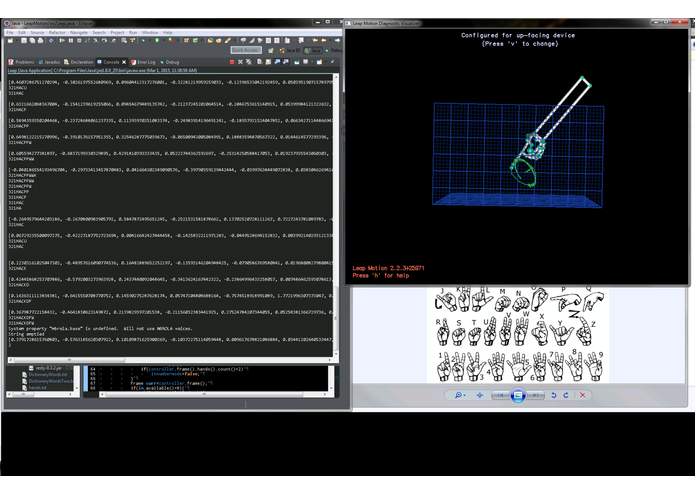Click the hand skeleton in Leap visualizer
695x494 pixels.
pos(534,146)
